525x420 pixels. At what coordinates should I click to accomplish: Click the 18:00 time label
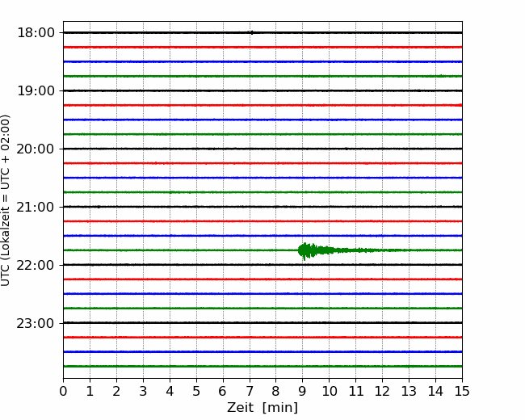(x=36, y=33)
